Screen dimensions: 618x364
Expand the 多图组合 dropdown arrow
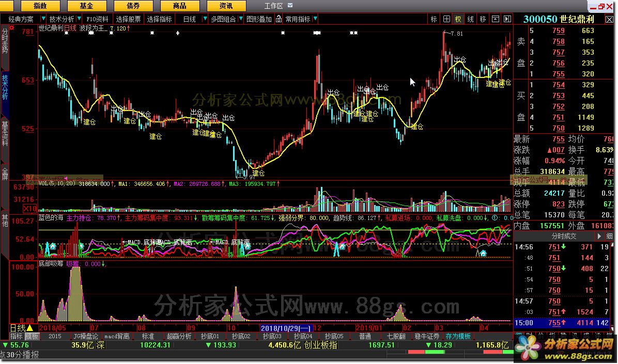(241, 19)
